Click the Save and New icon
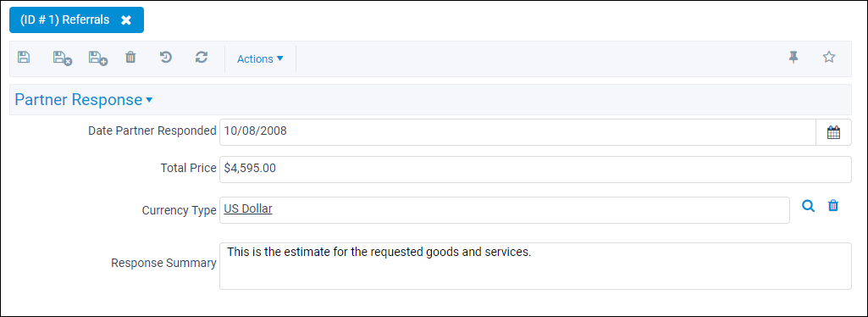Screen dimensions: 868x317 [x=98, y=58]
